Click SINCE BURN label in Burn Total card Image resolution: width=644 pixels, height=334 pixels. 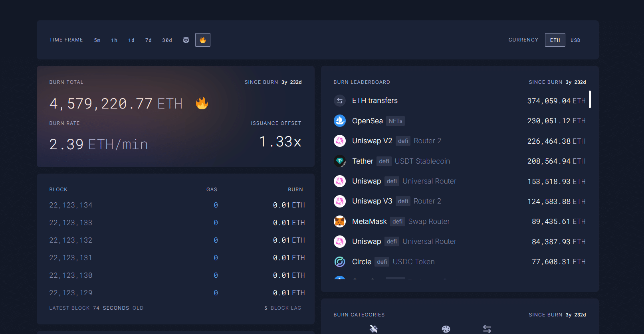(261, 82)
